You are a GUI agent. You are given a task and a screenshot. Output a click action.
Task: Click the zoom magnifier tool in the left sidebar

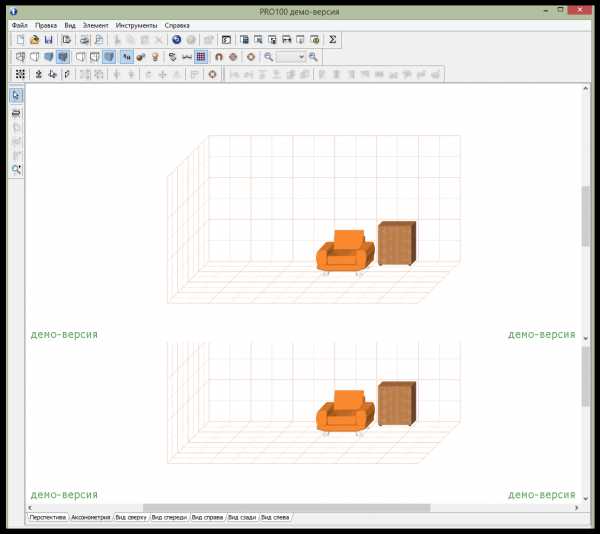click(16, 170)
